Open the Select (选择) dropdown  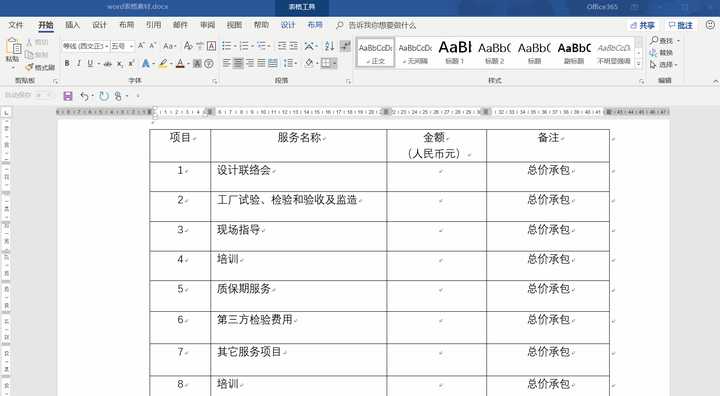click(664, 65)
